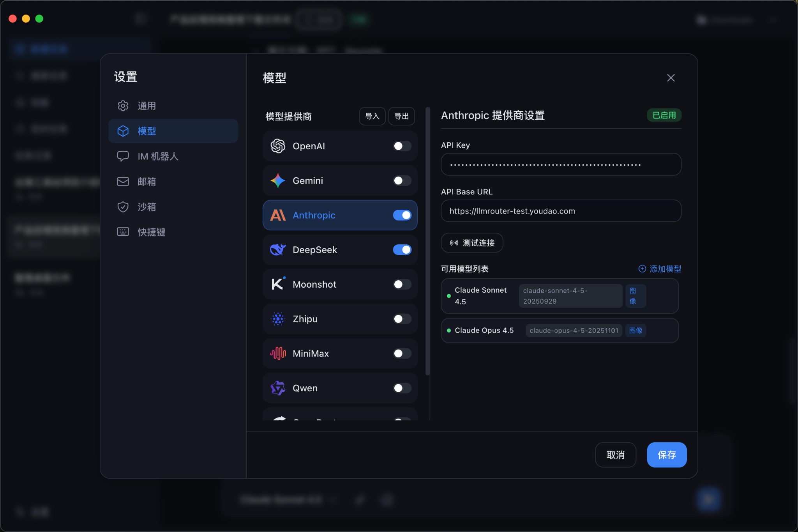The height and width of the screenshot is (532, 798).
Task: Click the MiniMax waveform logo icon
Action: pos(278,353)
